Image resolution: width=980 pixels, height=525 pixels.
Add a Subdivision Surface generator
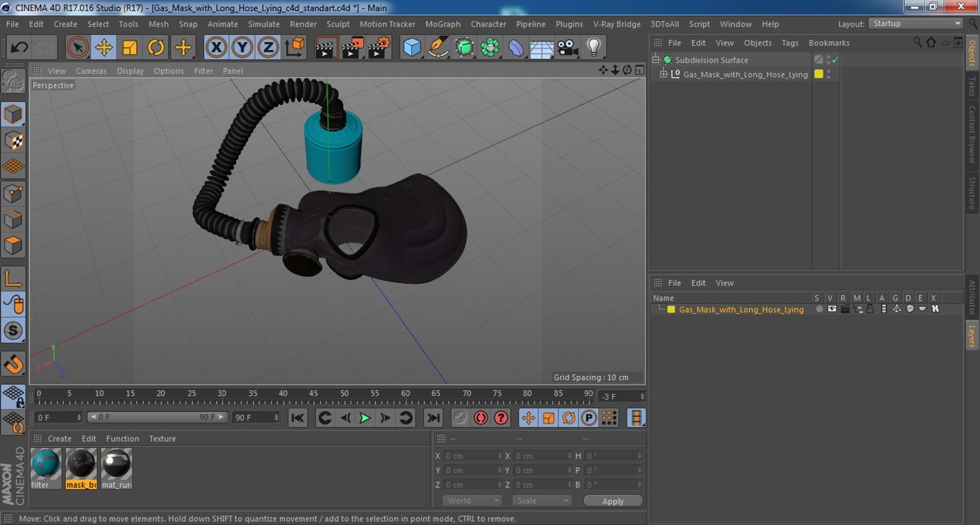[x=464, y=47]
